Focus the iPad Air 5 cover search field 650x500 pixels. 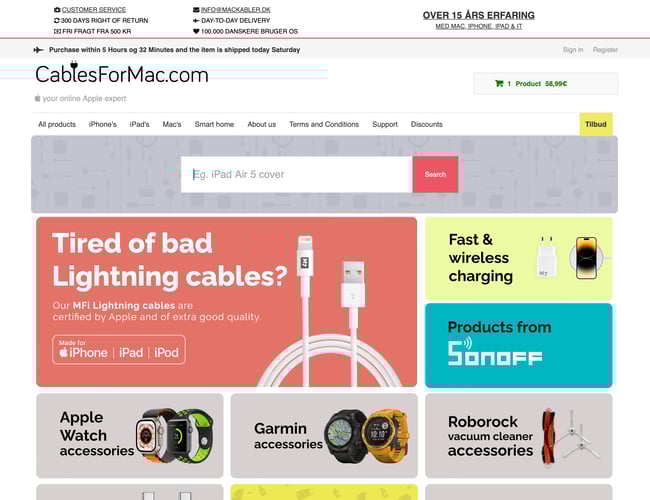[x=297, y=175]
